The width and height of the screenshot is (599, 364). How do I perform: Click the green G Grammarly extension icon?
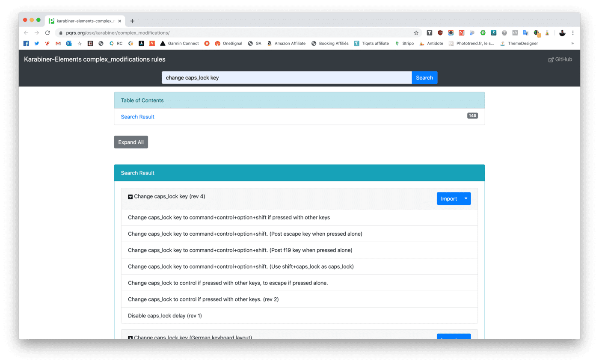pyautogui.click(x=483, y=33)
